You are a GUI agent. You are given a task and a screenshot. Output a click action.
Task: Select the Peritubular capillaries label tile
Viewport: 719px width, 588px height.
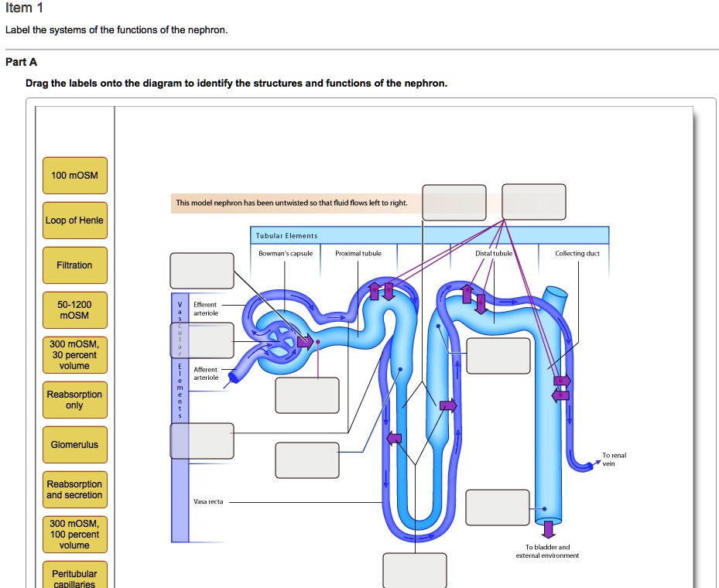[75, 576]
